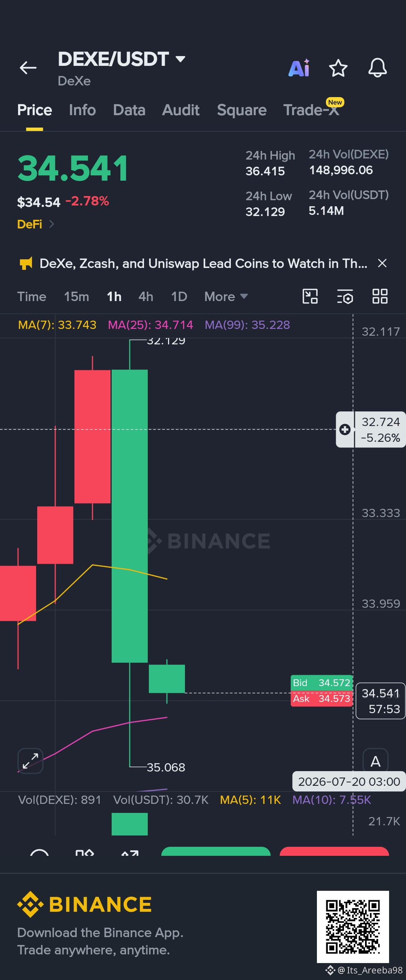Click the 2026-07-20 03:00 date marker
Screen dimensions: 406x980
pos(349,781)
